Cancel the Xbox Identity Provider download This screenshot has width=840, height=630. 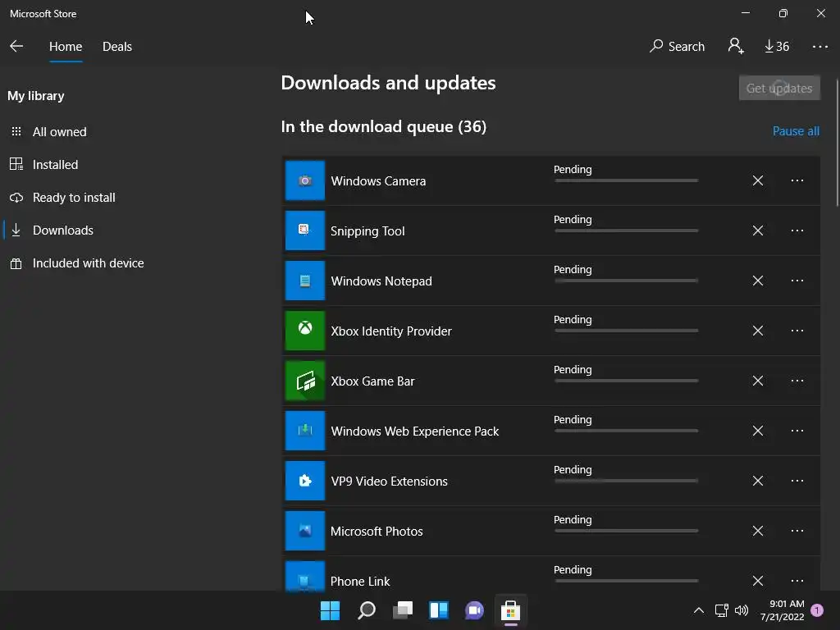click(x=757, y=331)
